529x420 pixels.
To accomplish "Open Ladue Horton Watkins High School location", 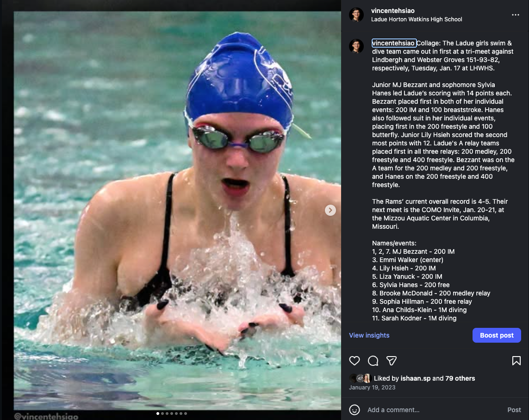I will (417, 19).
